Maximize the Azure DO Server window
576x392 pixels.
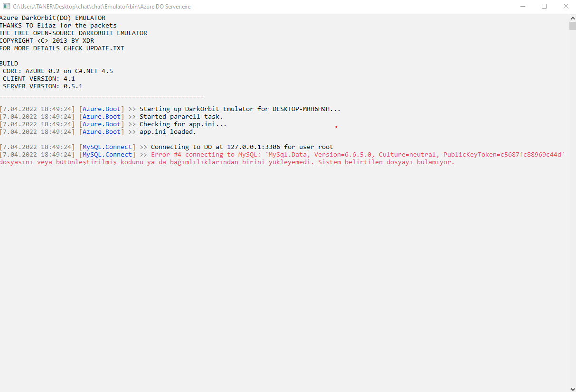(x=544, y=7)
